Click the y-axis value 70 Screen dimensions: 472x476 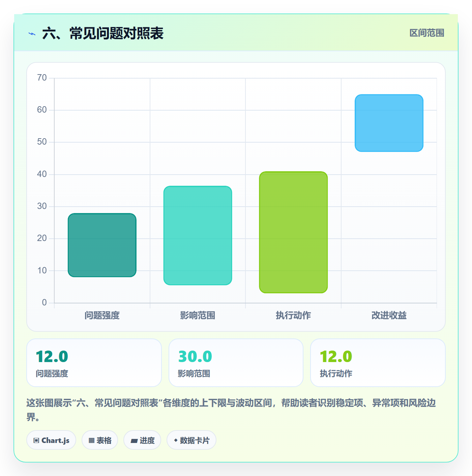coord(42,78)
